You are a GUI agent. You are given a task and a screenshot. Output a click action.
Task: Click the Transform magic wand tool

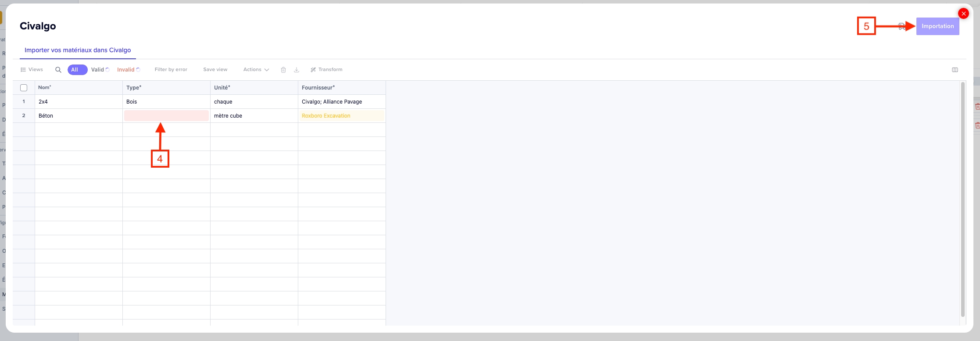point(326,70)
